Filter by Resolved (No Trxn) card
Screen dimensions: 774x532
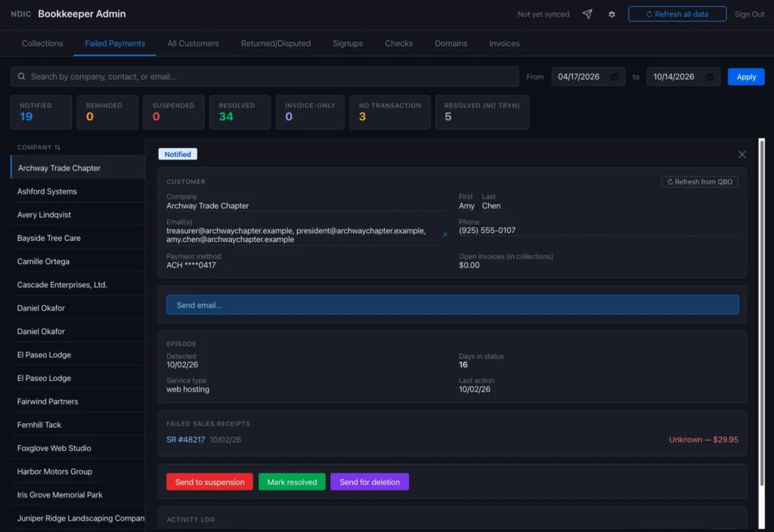(482, 112)
